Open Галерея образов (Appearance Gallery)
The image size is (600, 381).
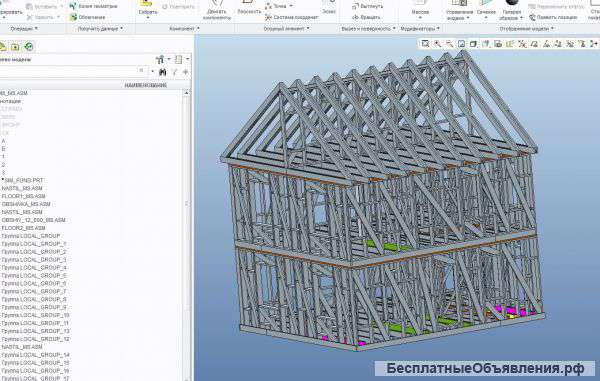(x=511, y=10)
